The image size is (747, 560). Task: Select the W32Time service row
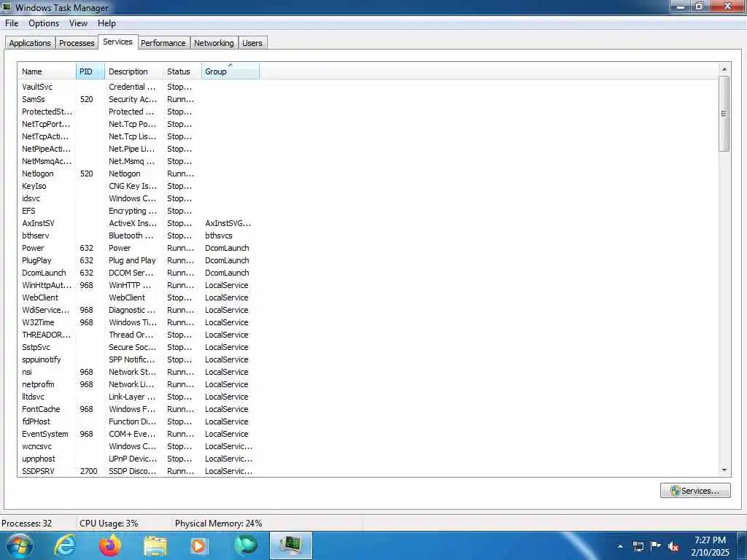(138, 322)
